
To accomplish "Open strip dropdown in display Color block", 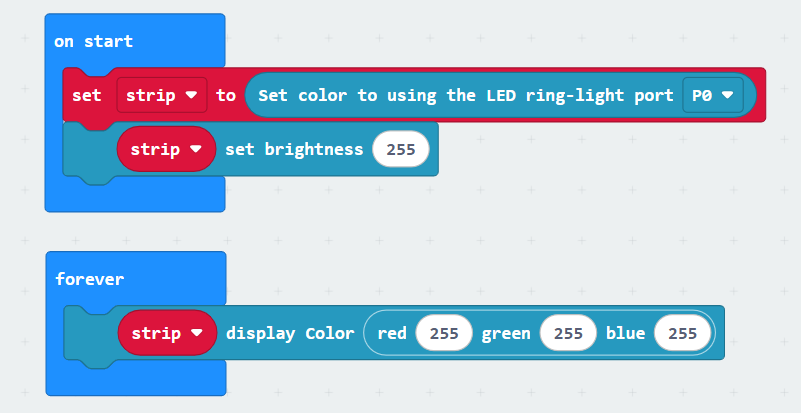I will 167,333.
